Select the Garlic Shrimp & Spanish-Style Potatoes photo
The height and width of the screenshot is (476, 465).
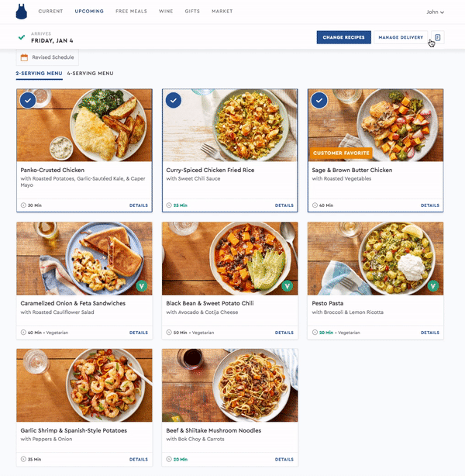(x=84, y=385)
